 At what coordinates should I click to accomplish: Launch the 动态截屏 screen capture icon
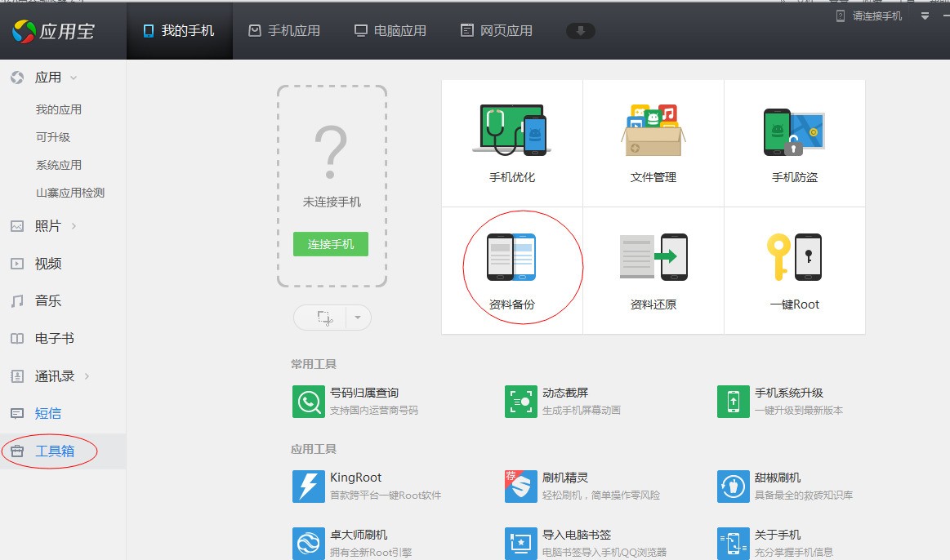tap(521, 402)
